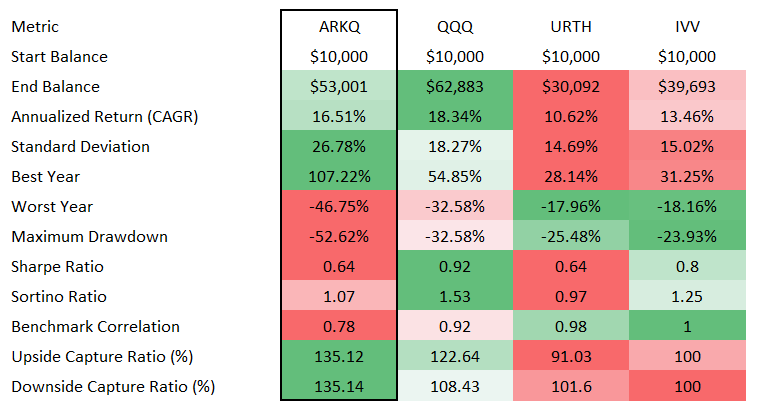This screenshot has height=409, width=758.
Task: Select the Start Balance row label
Action: click(59, 55)
